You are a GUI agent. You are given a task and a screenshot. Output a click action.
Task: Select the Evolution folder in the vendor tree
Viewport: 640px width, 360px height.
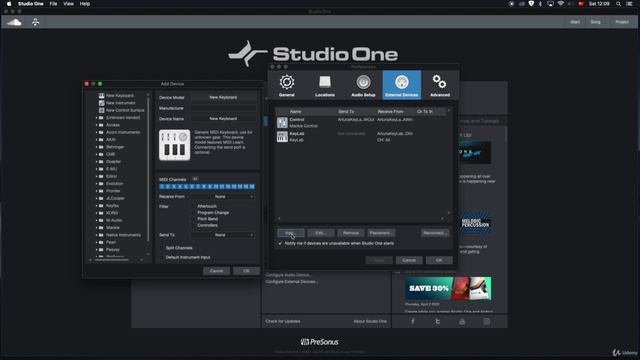114,184
